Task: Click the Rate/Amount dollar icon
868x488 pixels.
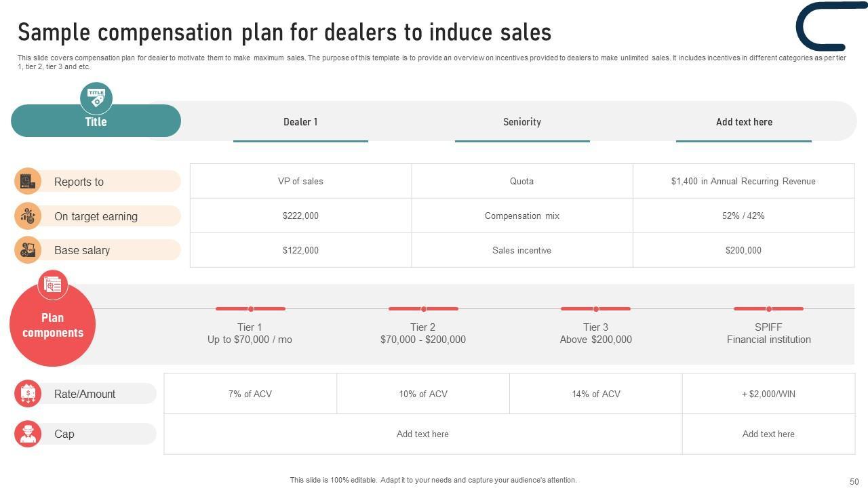Action: click(28, 394)
